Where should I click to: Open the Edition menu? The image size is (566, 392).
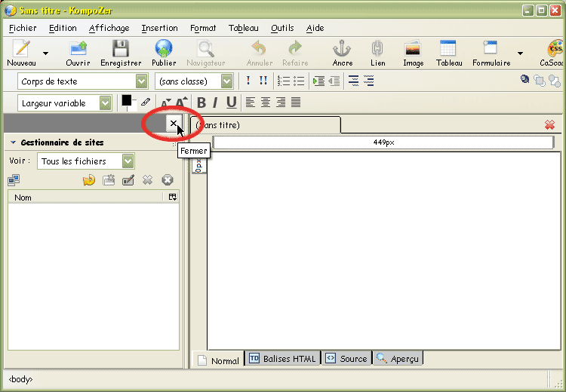pyautogui.click(x=63, y=28)
